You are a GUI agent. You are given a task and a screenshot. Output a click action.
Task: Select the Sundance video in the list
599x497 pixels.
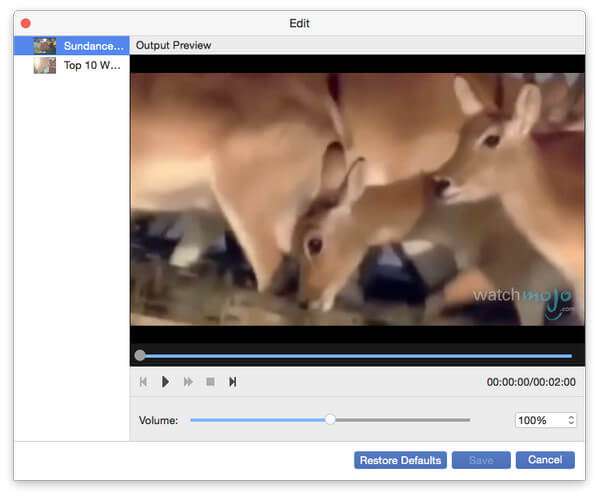[71, 46]
